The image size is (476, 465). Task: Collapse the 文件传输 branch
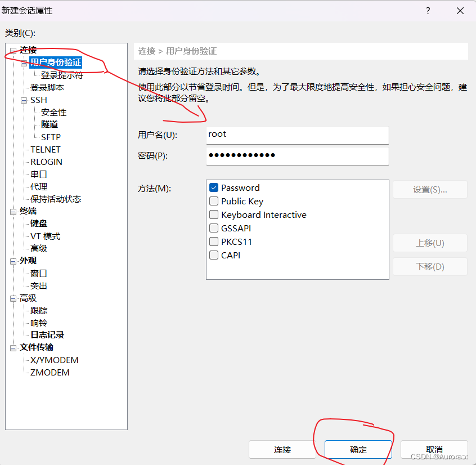coord(13,347)
